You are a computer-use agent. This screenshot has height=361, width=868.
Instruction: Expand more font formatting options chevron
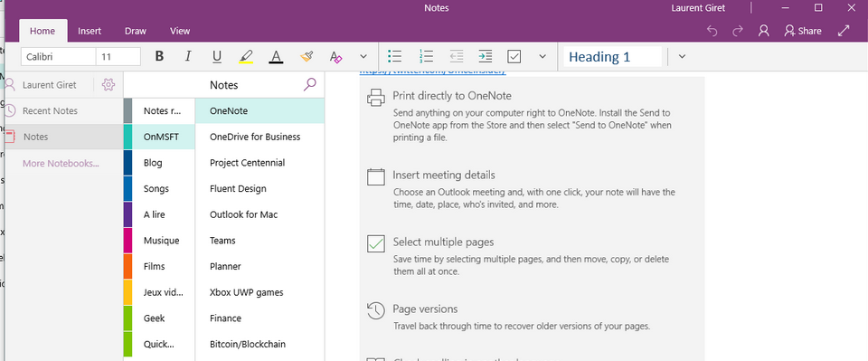(363, 56)
